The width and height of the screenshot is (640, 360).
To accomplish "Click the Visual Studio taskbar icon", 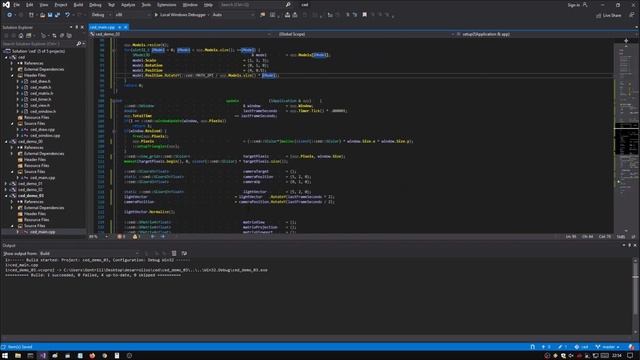I will point(42,356).
